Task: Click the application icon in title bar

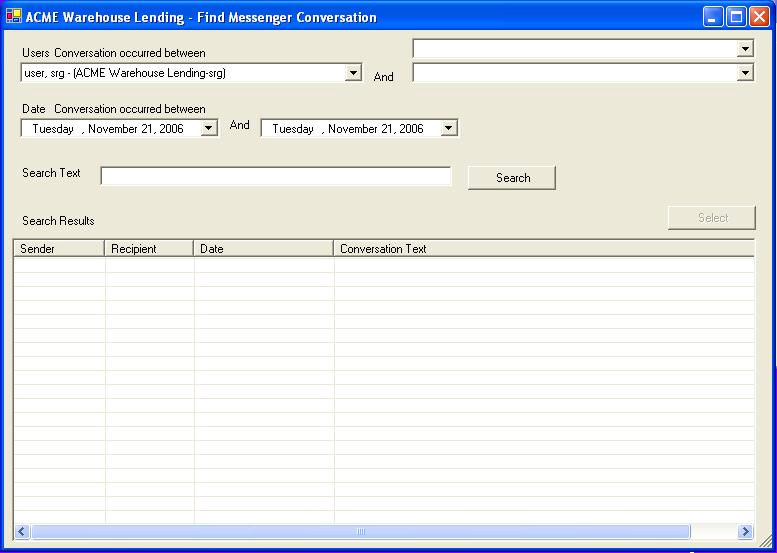Action: pyautogui.click(x=14, y=16)
